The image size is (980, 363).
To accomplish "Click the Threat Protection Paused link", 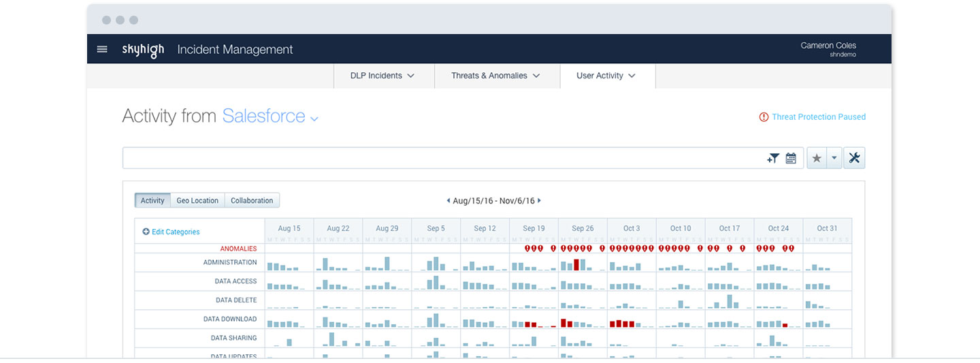I will pos(819,117).
